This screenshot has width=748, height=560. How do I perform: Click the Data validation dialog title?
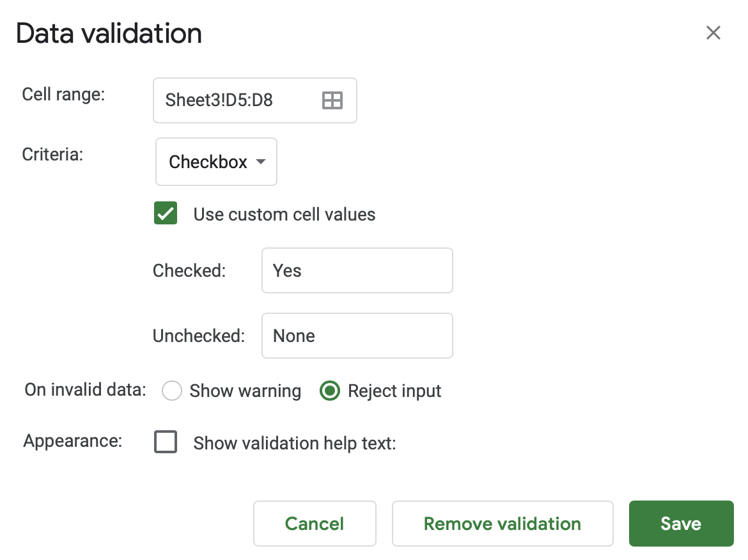click(109, 33)
